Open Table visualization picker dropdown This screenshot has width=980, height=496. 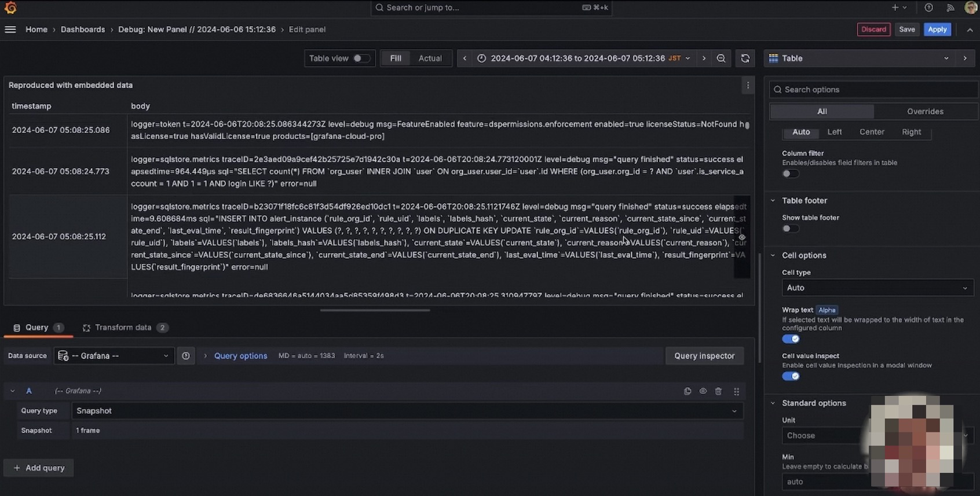860,58
